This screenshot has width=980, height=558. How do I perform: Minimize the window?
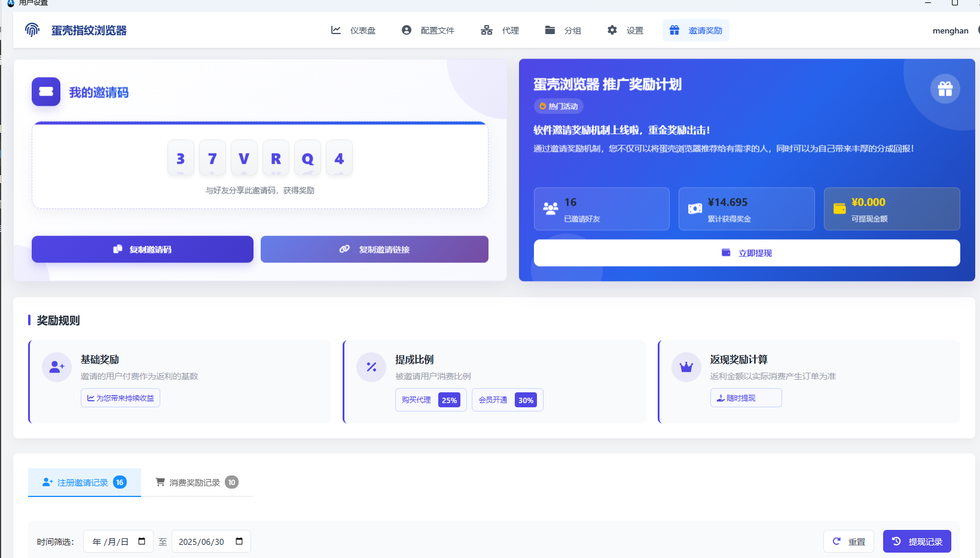coord(928,3)
